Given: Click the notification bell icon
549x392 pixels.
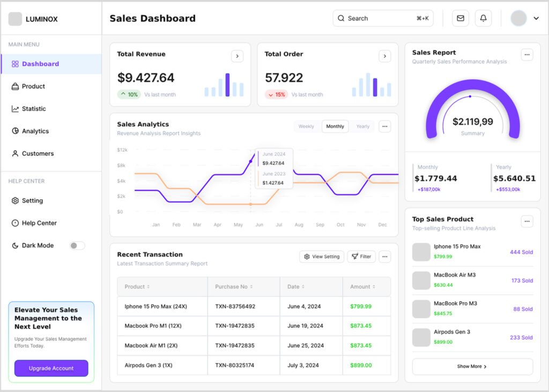Looking at the screenshot, I should point(483,18).
